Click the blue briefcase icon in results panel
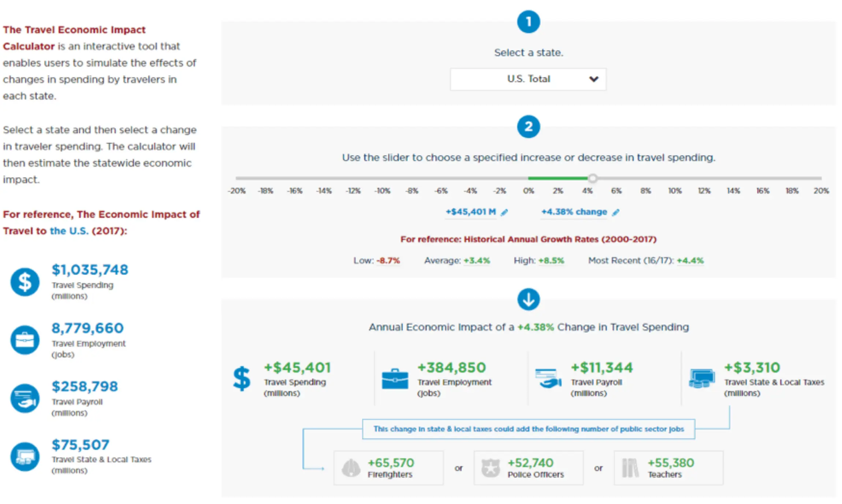The width and height of the screenshot is (842, 504). coord(395,379)
